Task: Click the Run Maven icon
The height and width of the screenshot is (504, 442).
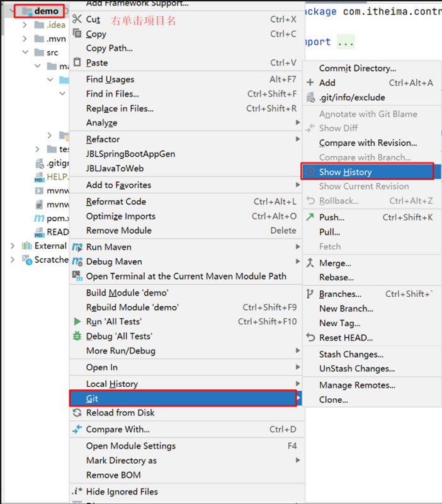Action: coord(77,247)
